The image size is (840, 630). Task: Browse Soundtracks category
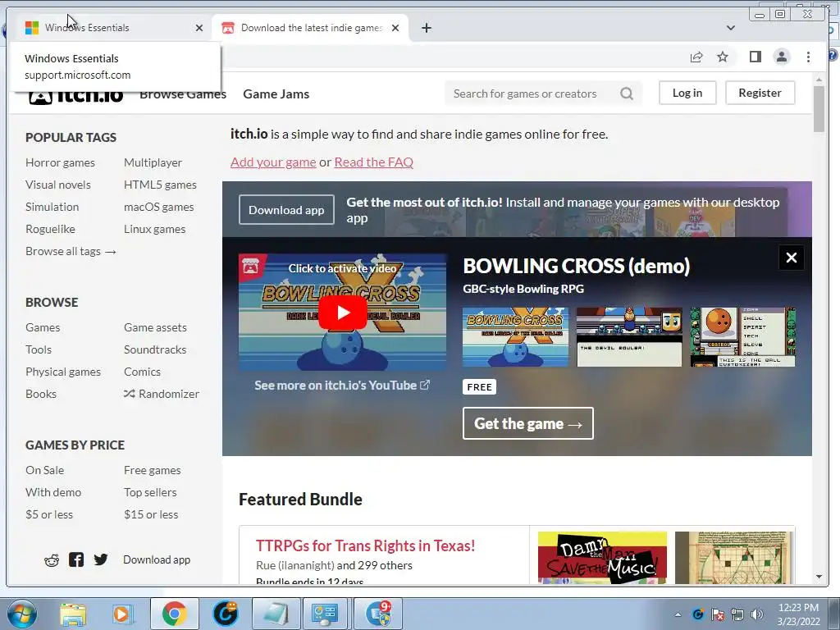(155, 349)
